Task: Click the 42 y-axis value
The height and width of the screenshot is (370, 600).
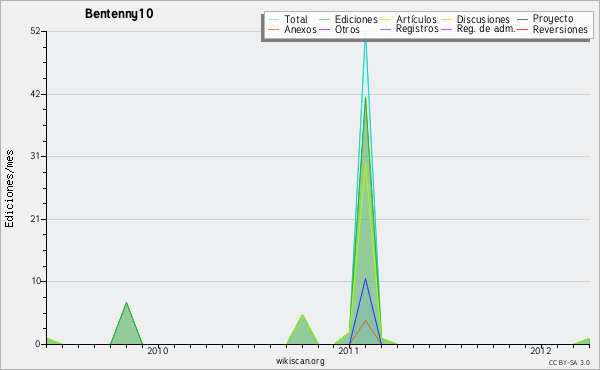Action: 36,94
